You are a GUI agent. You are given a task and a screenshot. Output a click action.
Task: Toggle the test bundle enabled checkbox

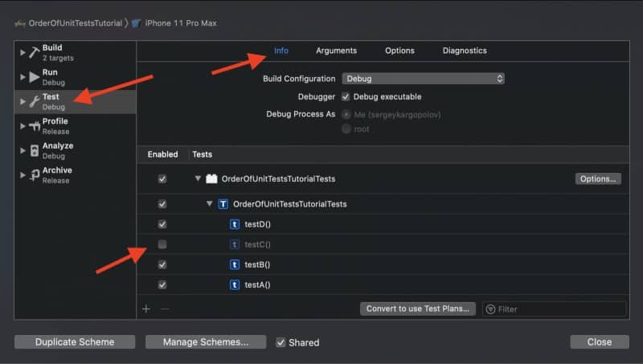162,178
